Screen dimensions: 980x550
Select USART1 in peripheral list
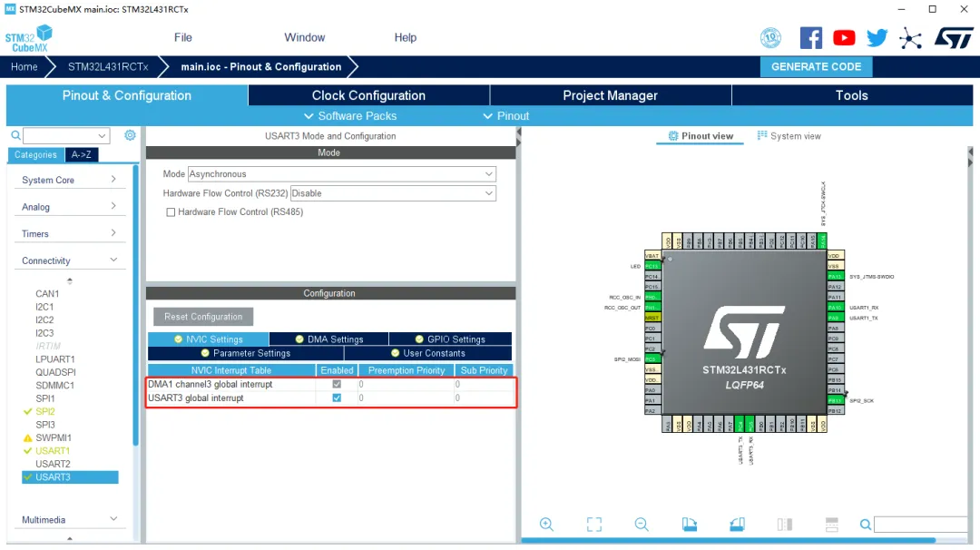(x=53, y=451)
